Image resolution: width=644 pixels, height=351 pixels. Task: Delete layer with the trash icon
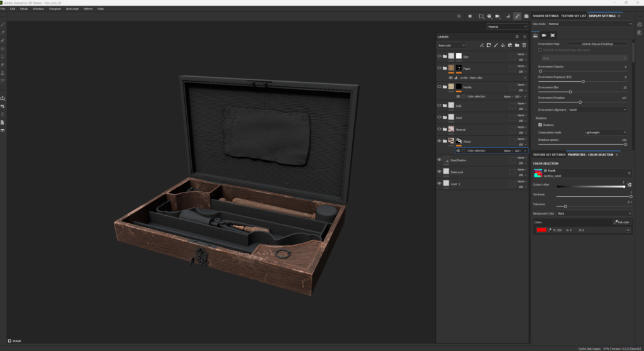524,45
